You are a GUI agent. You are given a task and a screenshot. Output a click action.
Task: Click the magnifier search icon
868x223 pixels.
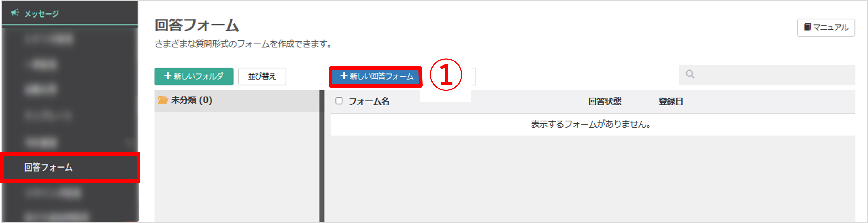pos(690,74)
